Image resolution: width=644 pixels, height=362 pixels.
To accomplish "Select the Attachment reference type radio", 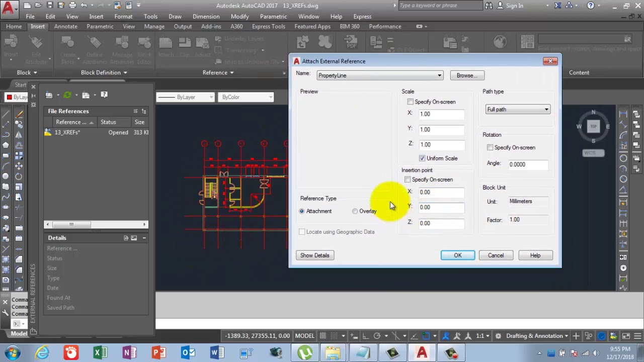I will [302, 211].
